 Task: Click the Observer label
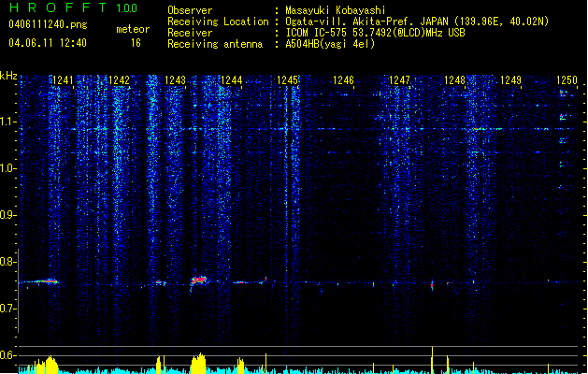[190, 10]
